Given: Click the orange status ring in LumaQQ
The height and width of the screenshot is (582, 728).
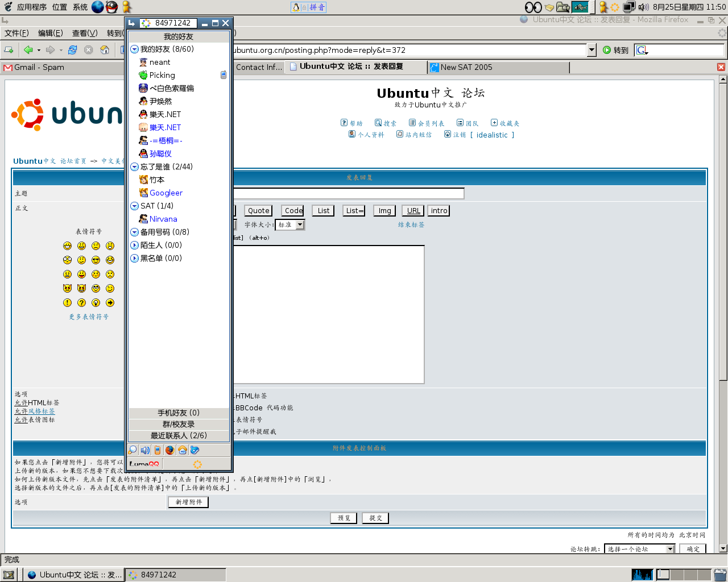Looking at the screenshot, I should tap(197, 464).
